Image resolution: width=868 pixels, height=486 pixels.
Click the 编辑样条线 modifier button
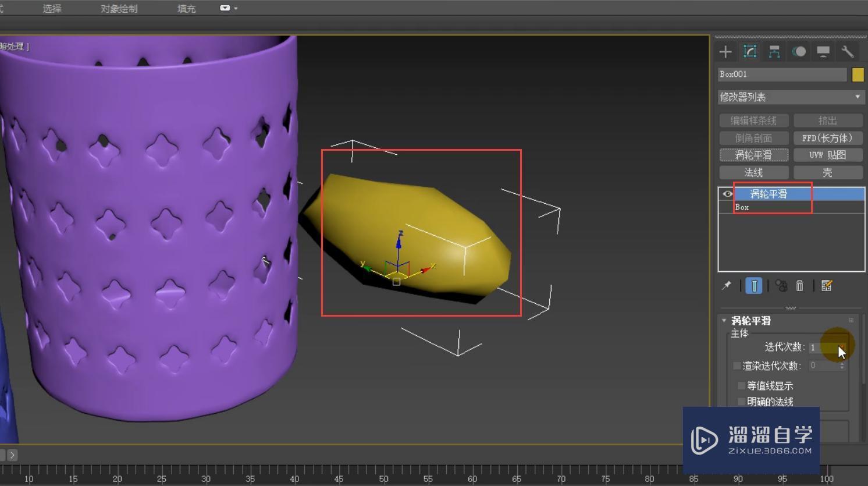754,120
